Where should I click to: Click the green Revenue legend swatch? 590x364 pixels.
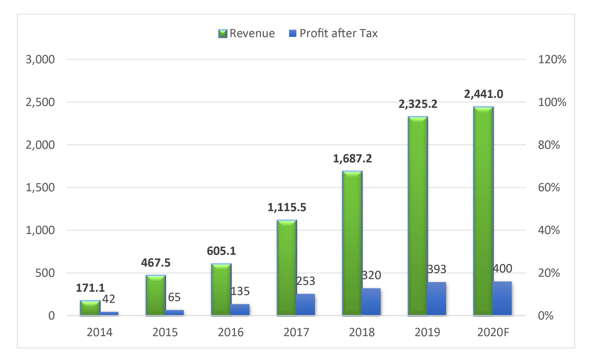[223, 33]
